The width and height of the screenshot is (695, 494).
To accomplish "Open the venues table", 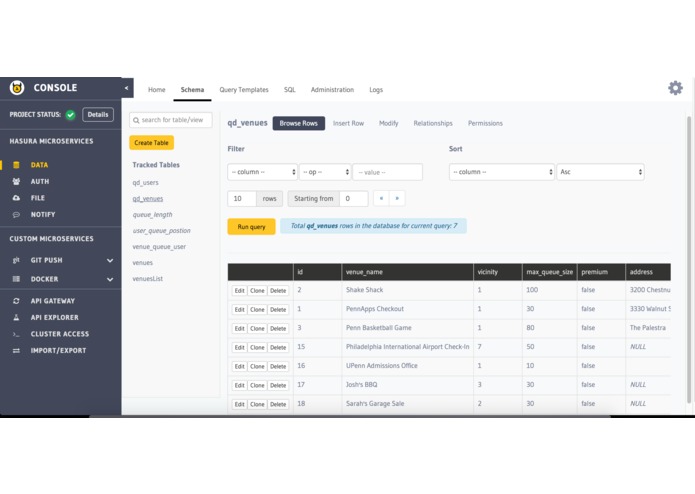I will (x=142, y=263).
